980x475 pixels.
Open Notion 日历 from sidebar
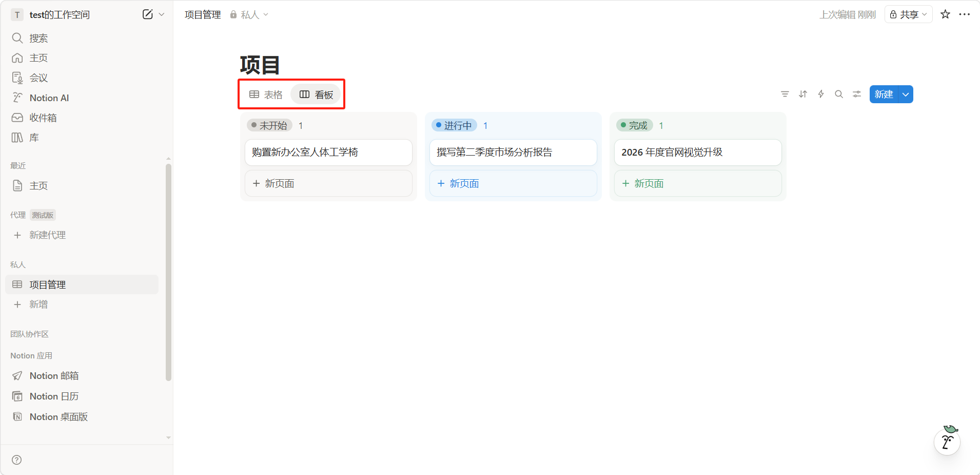54,396
